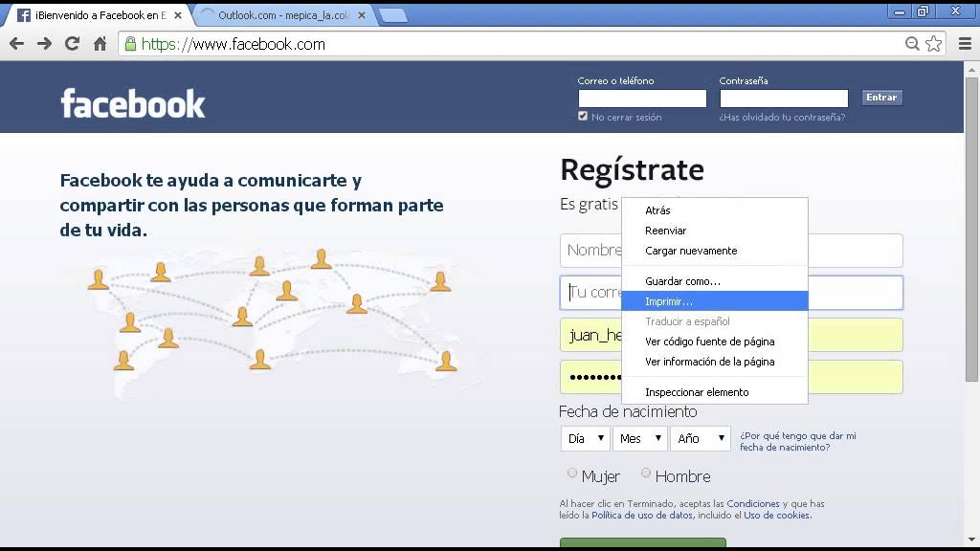Image resolution: width=980 pixels, height=551 pixels.
Task: Open the Chrome hamburger menu
Action: [965, 44]
